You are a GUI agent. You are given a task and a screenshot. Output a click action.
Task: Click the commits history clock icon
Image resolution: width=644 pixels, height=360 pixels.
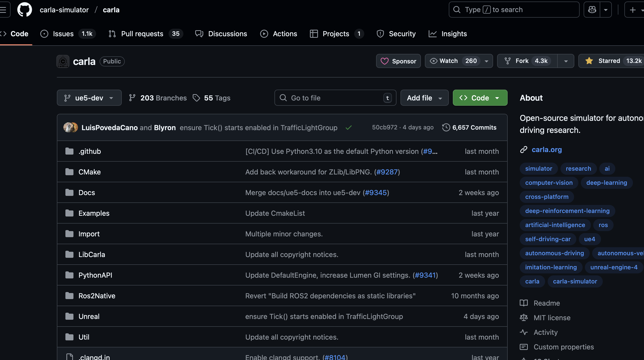[x=446, y=127]
